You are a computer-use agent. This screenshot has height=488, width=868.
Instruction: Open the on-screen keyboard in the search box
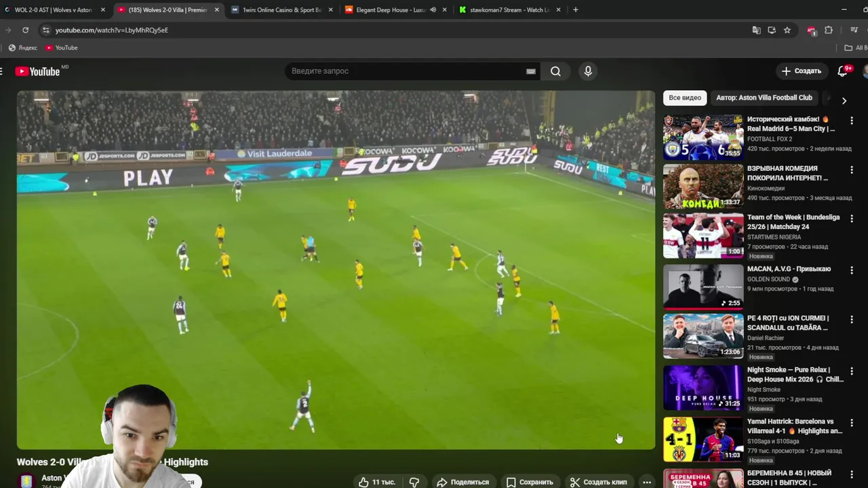tap(531, 71)
